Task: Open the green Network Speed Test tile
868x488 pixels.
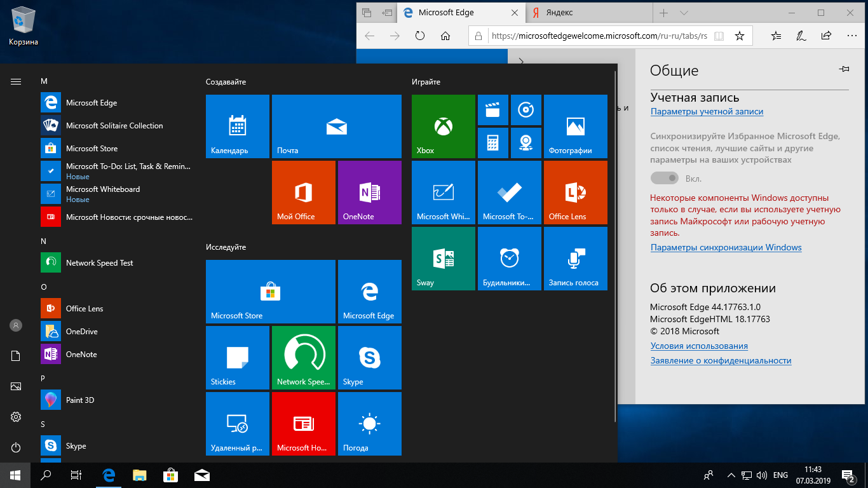Action: coord(304,358)
